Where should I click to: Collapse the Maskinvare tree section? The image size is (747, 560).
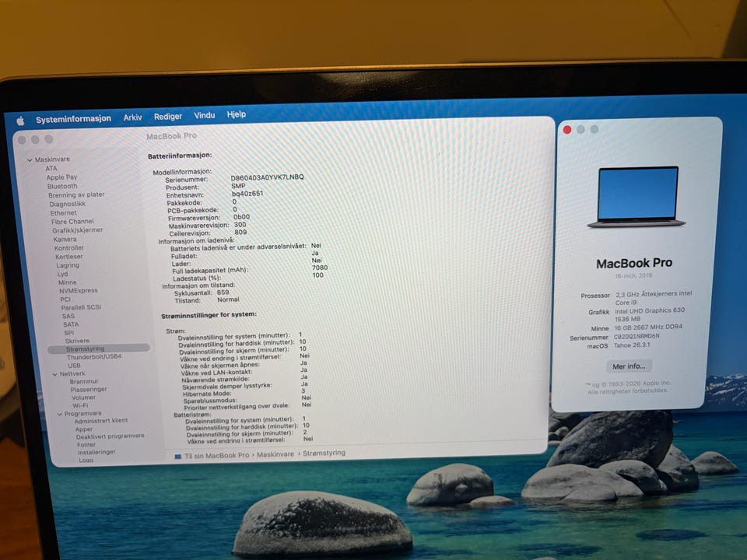30,160
